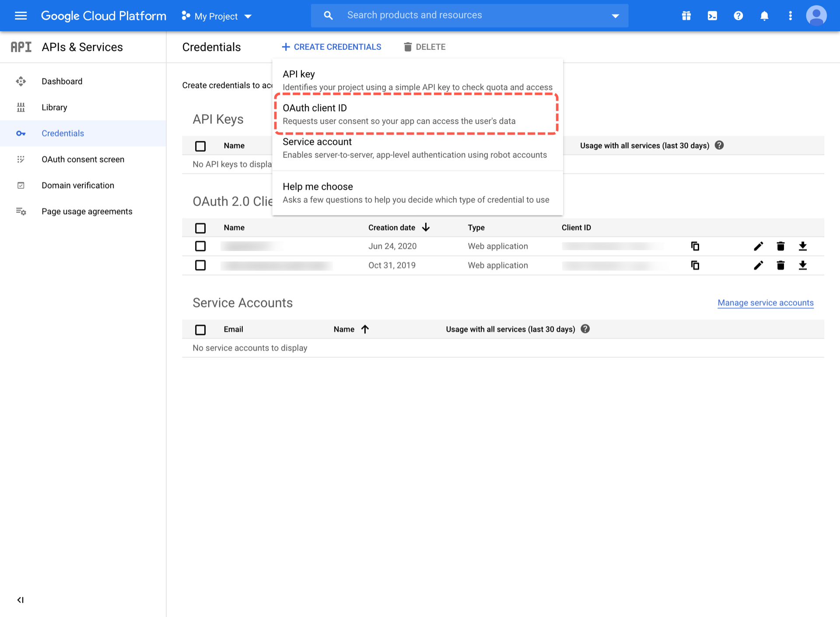The width and height of the screenshot is (840, 617).
Task: Click the Client ID column header
Action: coord(576,227)
